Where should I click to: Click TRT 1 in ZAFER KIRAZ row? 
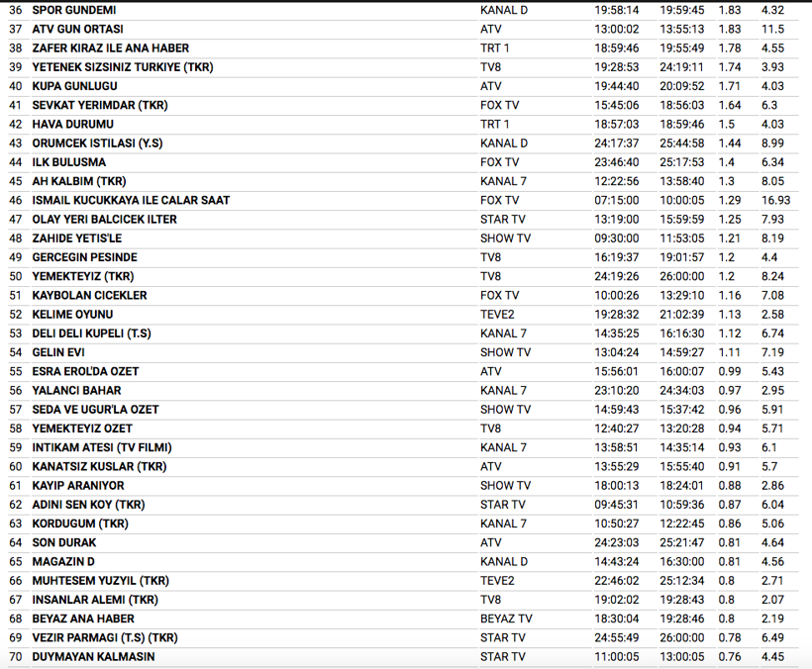494,48
